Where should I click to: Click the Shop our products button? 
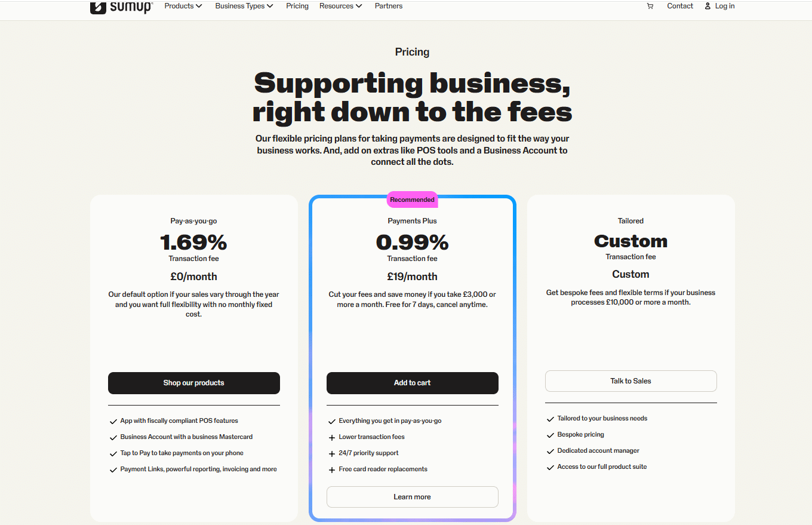(194, 383)
